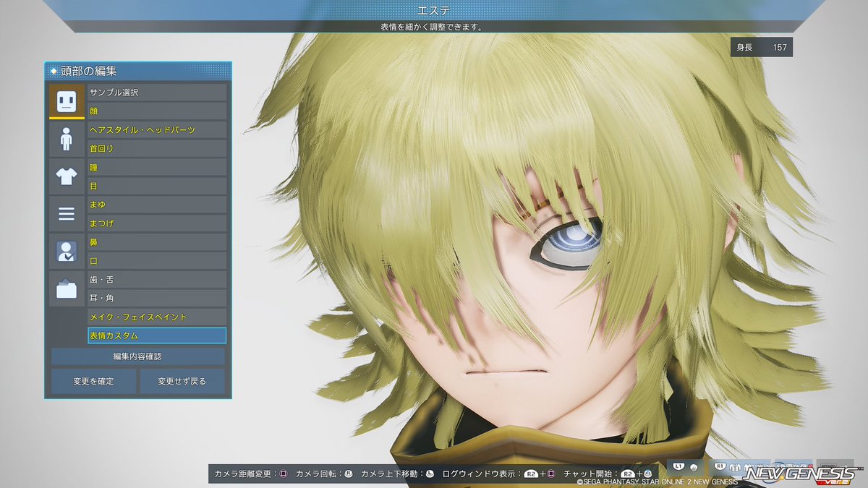Select 首回り menu item
The image size is (868, 488).
[157, 148]
